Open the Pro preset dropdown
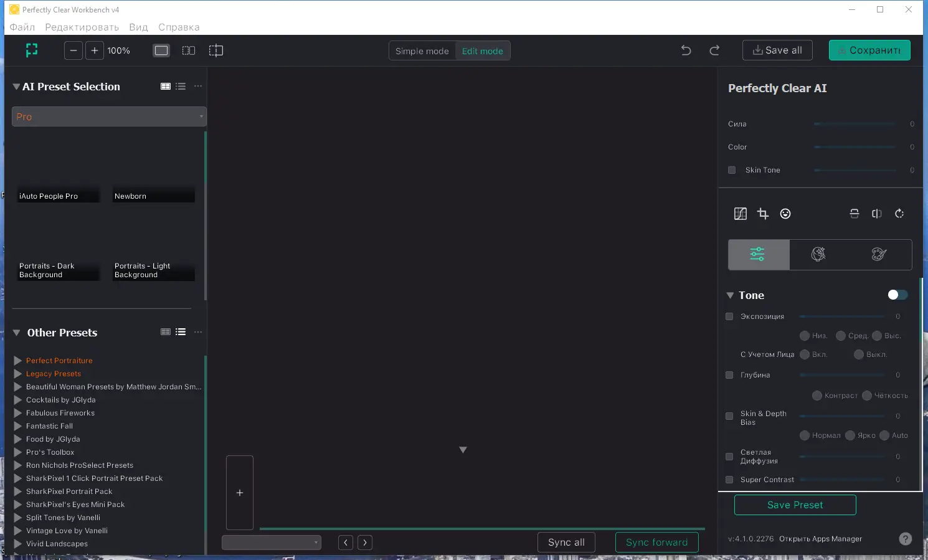The height and width of the screenshot is (560, 928). point(108,116)
